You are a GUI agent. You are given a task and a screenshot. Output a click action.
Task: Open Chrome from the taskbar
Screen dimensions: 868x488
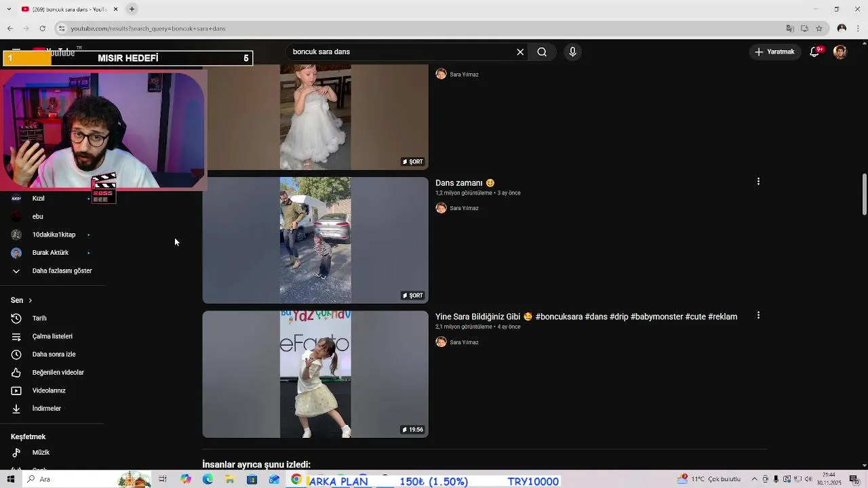click(x=296, y=479)
